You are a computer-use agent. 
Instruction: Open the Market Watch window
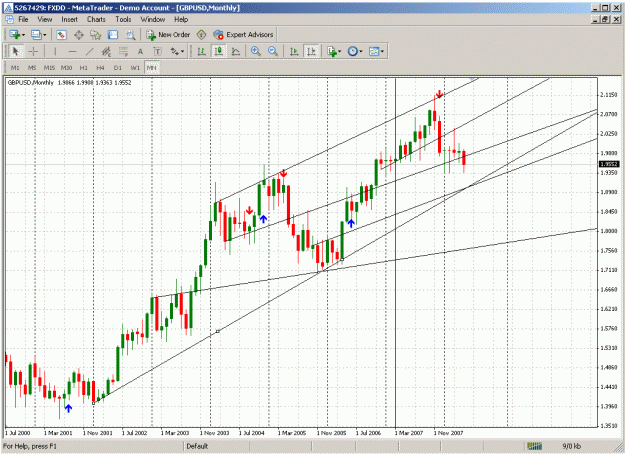pyautogui.click(x=61, y=35)
